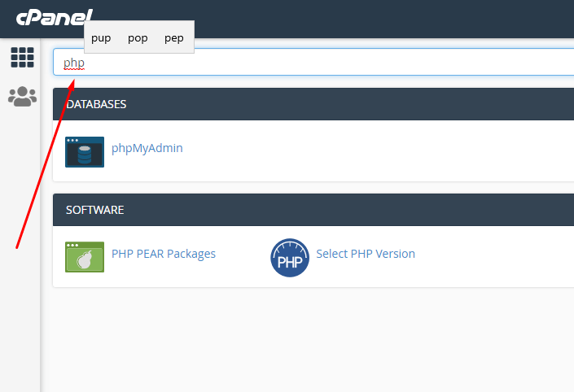The width and height of the screenshot is (574, 392).
Task: Open the phpMyAdmin text link
Action: tap(147, 148)
